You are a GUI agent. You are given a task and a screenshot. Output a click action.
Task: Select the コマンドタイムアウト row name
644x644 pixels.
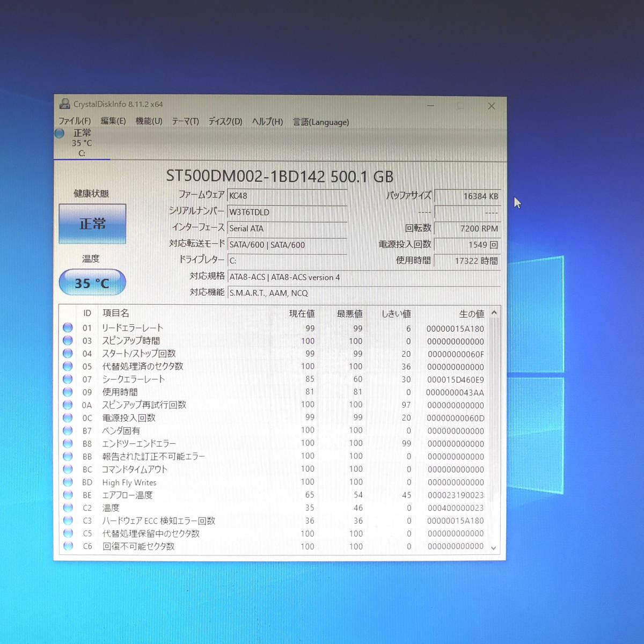[135, 470]
